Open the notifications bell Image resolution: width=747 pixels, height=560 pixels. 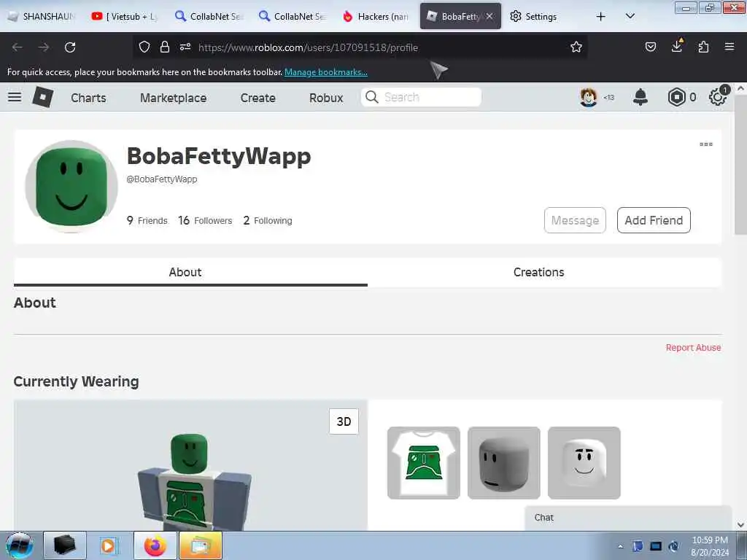point(640,97)
